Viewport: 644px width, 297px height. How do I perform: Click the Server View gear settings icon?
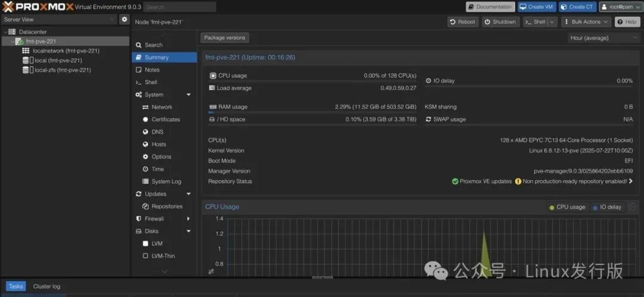(124, 19)
